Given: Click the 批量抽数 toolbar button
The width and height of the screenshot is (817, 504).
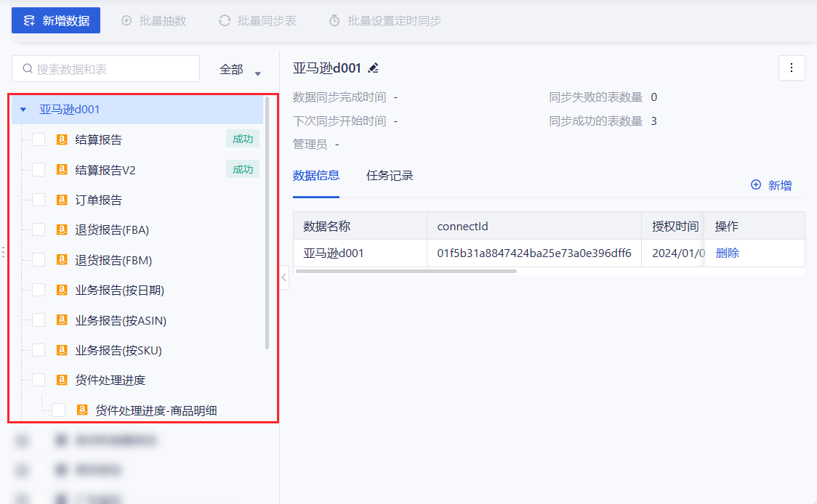Looking at the screenshot, I should tap(153, 21).
